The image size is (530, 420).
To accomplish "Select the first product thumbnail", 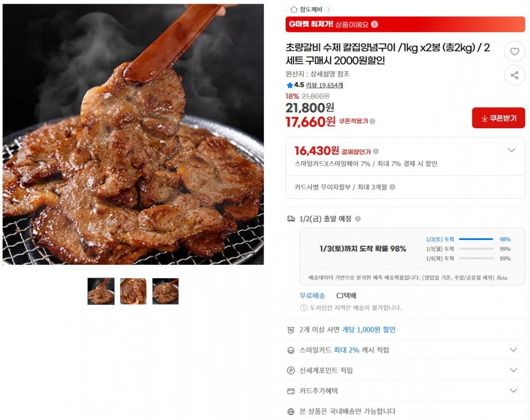I will (101, 291).
